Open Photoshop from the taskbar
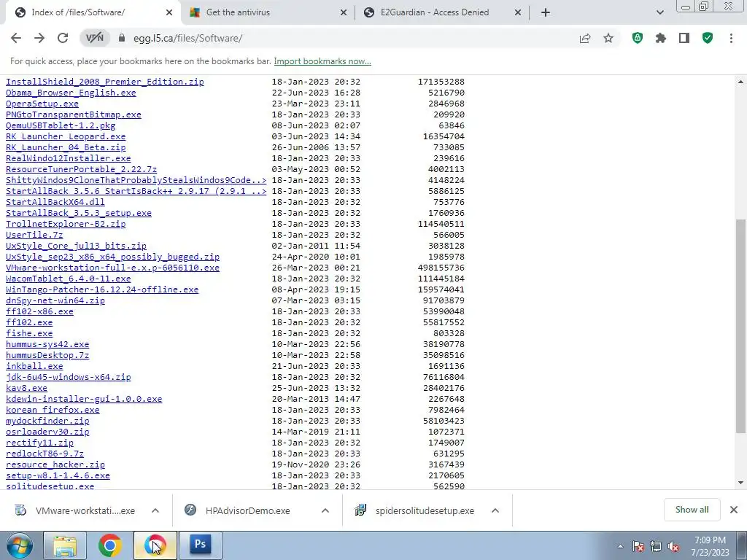The height and width of the screenshot is (560, 747). pos(200,545)
